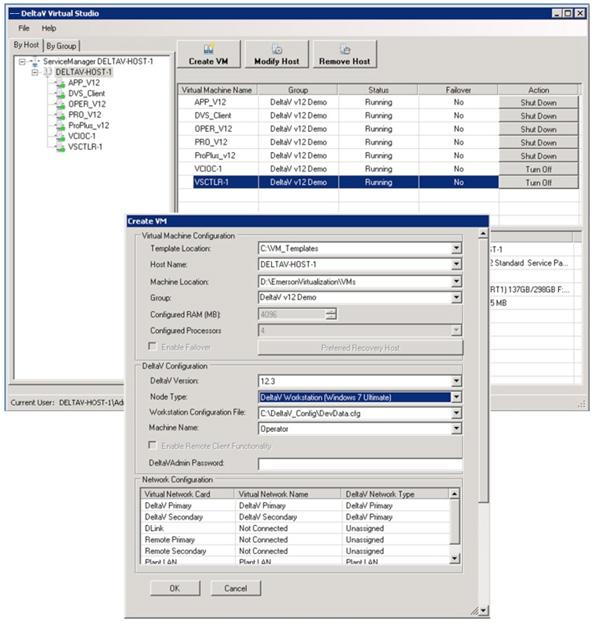The width and height of the screenshot is (597, 624).
Task: Turn Off the VCIOC-1 virtual machine
Action: click(x=538, y=170)
